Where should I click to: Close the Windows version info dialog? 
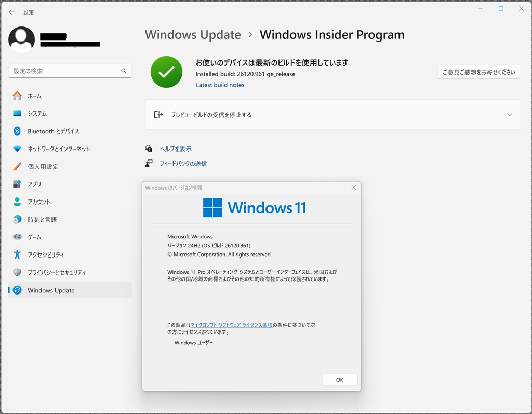point(354,188)
